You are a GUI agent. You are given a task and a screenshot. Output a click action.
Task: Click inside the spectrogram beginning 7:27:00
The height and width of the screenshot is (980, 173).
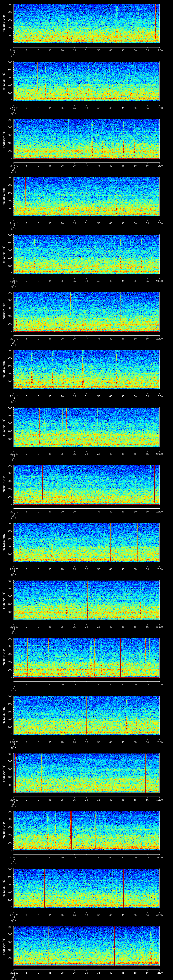point(87,657)
